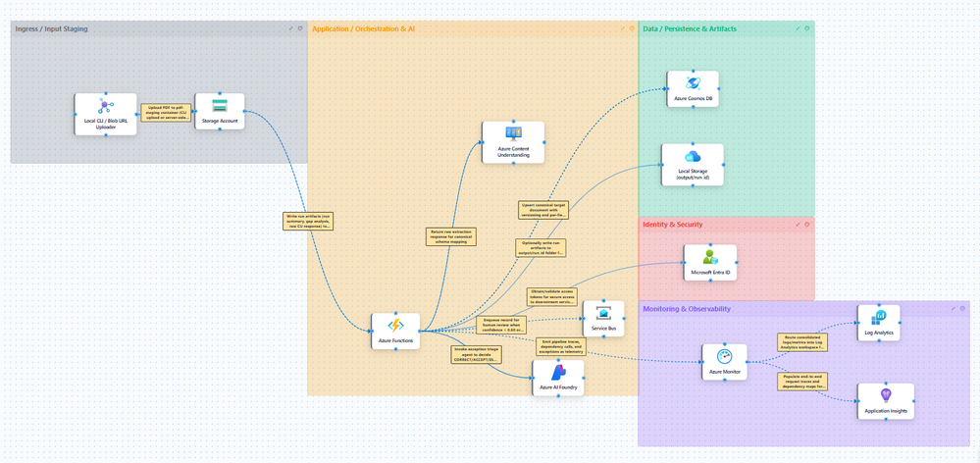Viewport: 980px width, 463px height.
Task: Click the Azure Cosmos DB icon
Action: [693, 82]
